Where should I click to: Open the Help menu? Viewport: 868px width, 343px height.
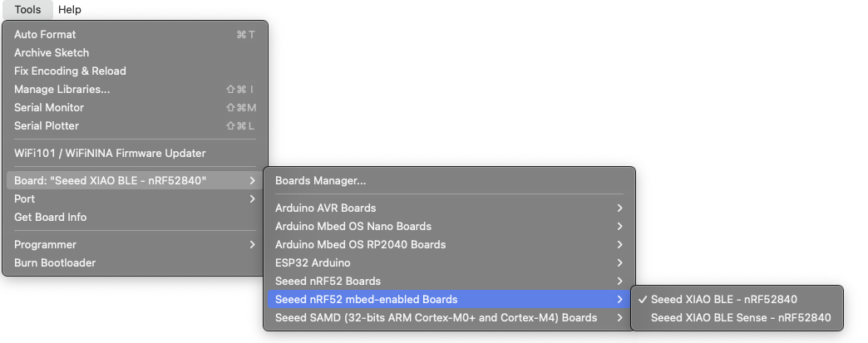[x=70, y=9]
